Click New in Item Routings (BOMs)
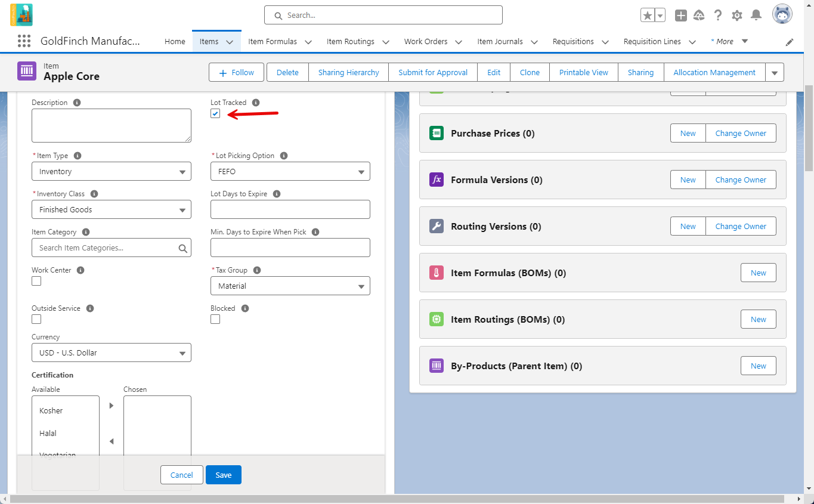Image resolution: width=814 pixels, height=504 pixels. pos(759,319)
